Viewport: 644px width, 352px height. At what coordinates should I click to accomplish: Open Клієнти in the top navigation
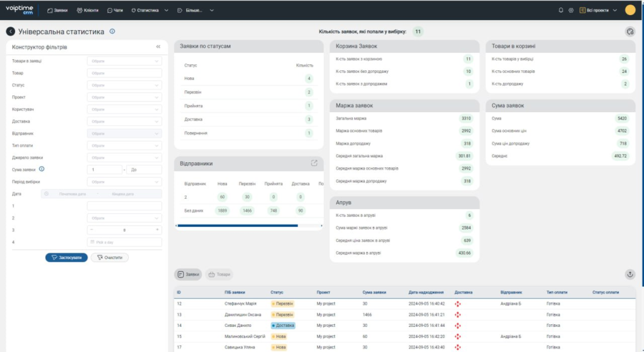87,10
